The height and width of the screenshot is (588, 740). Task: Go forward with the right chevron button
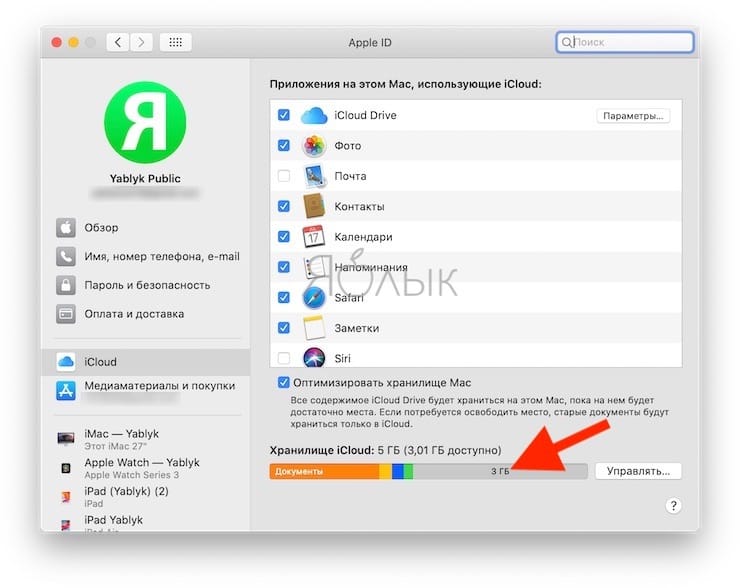141,42
